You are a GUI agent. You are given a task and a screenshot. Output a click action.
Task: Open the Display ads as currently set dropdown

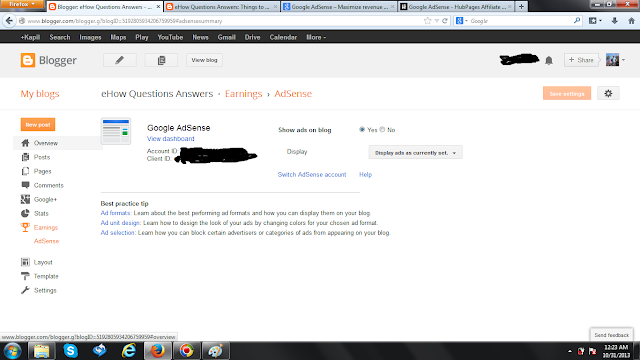[x=416, y=153]
